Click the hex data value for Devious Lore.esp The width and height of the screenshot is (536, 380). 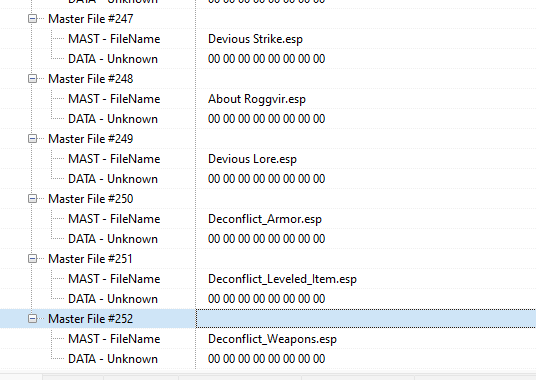267,179
